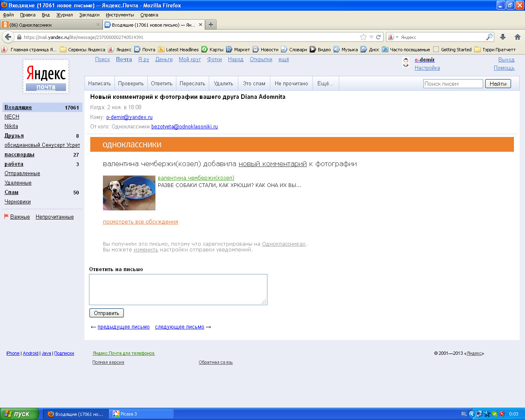
Task: Open the Файл menu
Action: (x=8, y=15)
